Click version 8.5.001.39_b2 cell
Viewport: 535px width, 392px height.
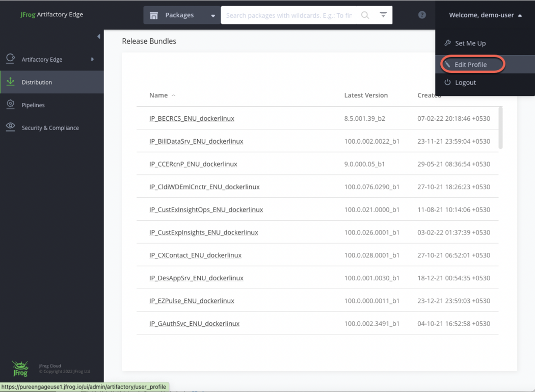coord(364,118)
